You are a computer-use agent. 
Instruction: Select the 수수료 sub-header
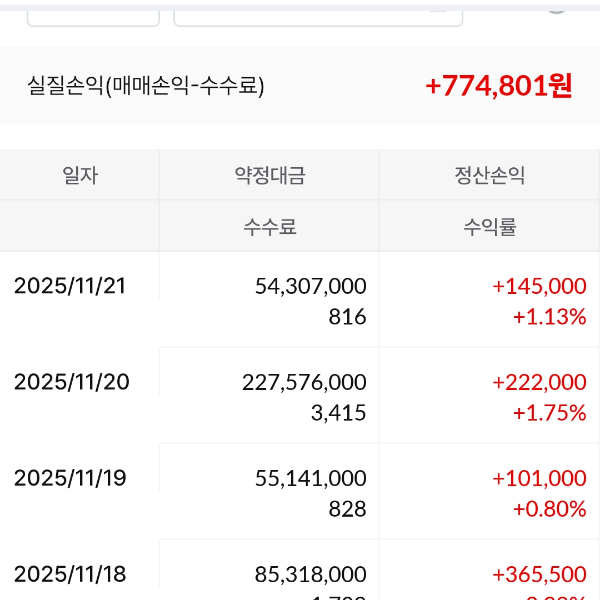pos(269,227)
